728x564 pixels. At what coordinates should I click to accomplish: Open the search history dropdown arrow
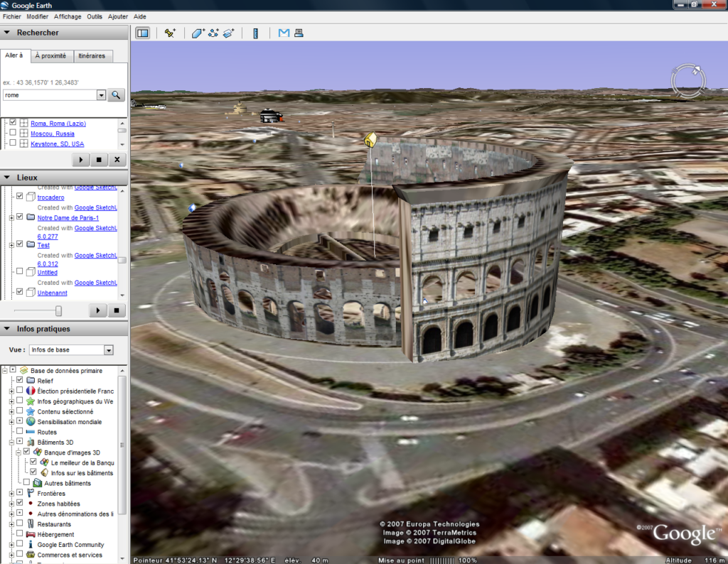pos(101,95)
